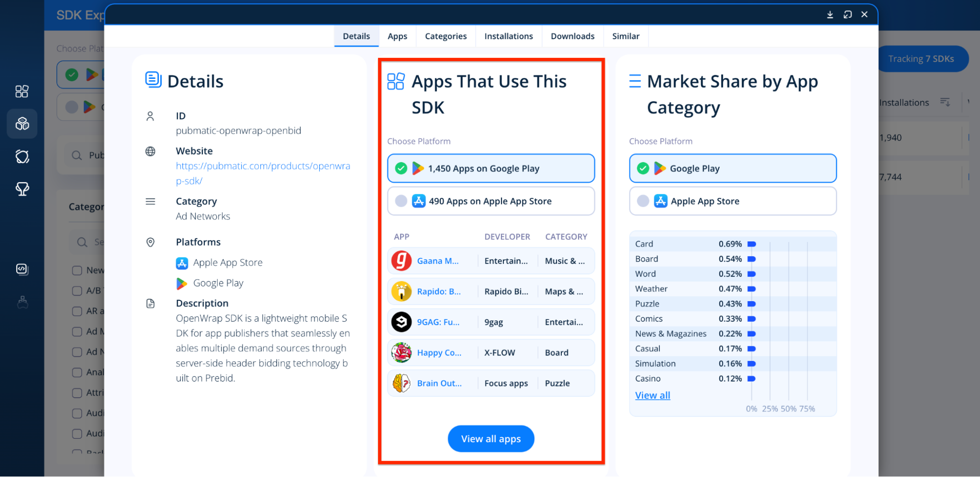Click the Board market share bar

[x=752, y=259]
